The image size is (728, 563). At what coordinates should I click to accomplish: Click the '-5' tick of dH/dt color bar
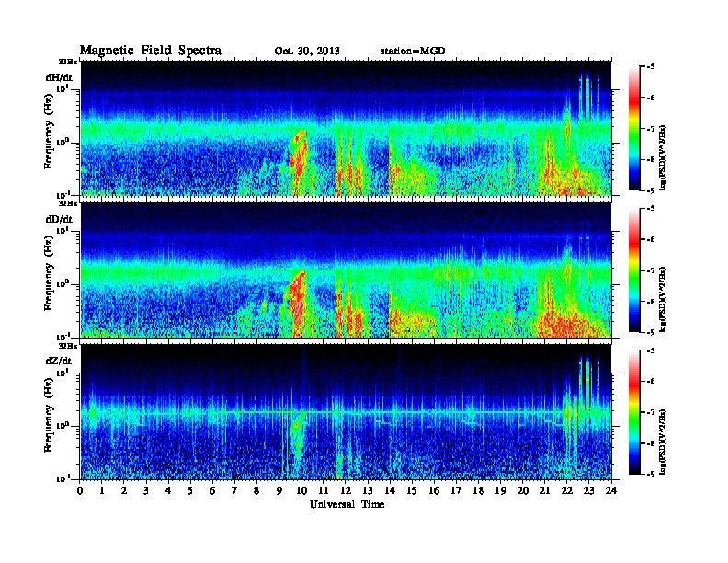click(x=651, y=67)
